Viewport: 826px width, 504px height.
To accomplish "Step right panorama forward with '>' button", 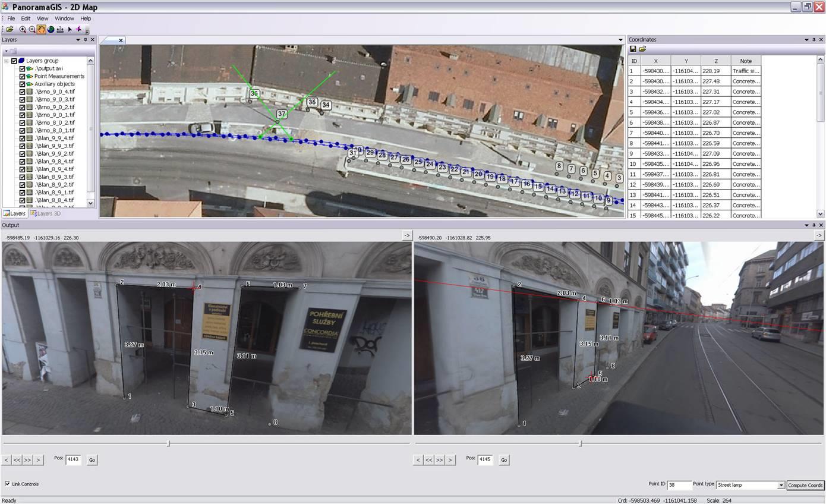I will tap(450, 460).
